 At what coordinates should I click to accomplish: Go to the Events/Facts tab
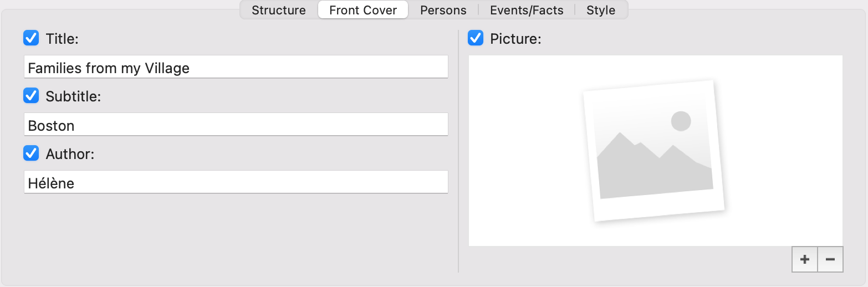click(x=527, y=10)
